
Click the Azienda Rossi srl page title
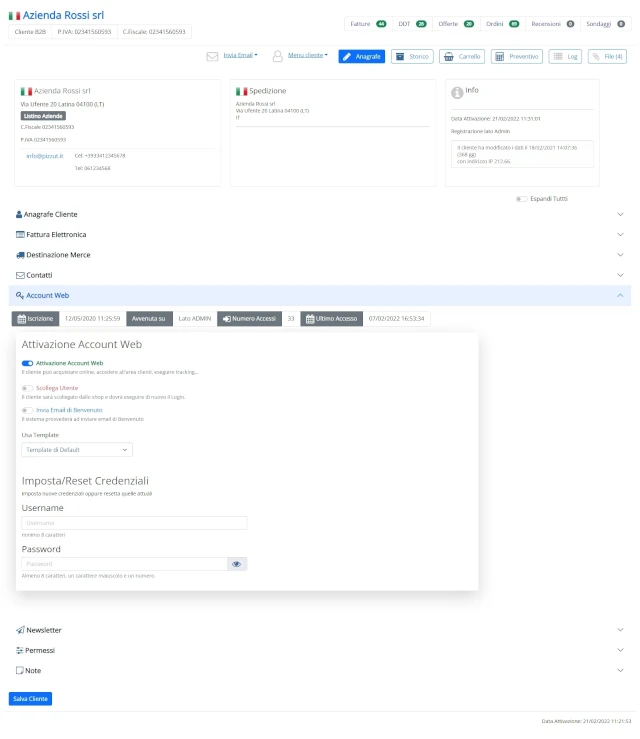[63, 16]
